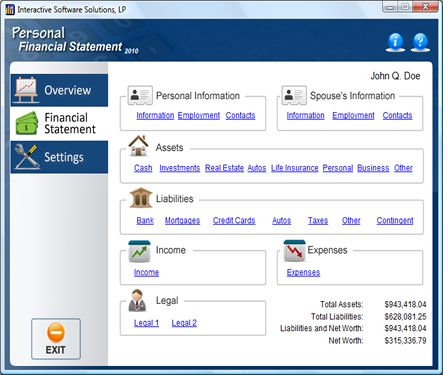Click the Overview chart easel icon
Viewport: 443px width, 375px height.
(x=26, y=90)
